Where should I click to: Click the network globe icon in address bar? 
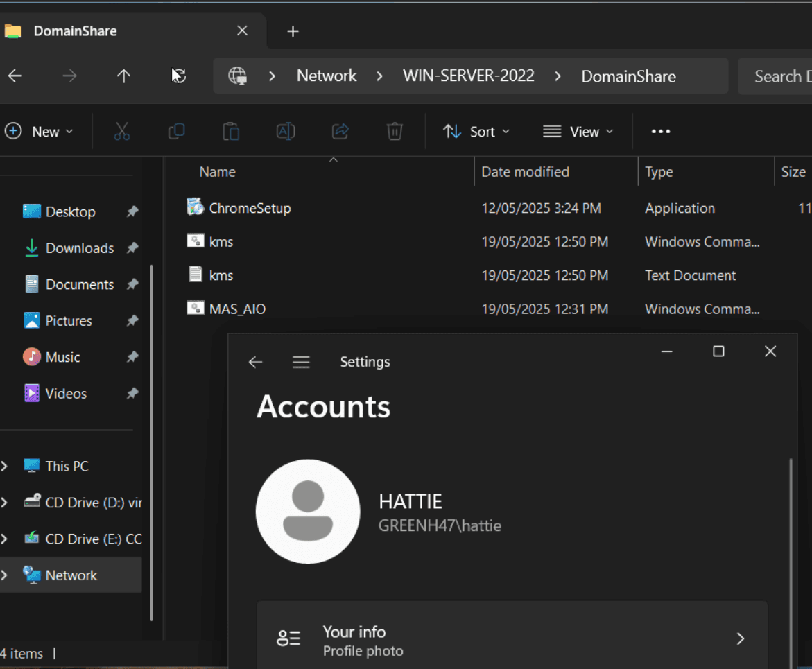pyautogui.click(x=238, y=76)
